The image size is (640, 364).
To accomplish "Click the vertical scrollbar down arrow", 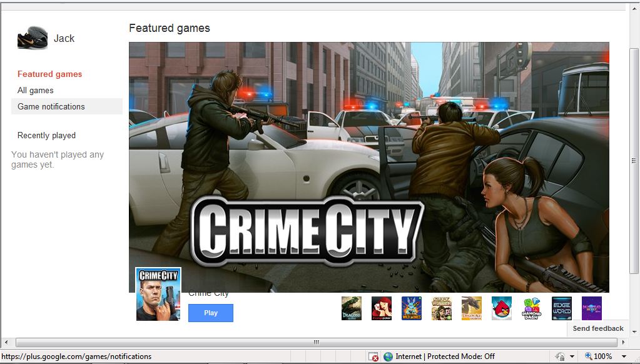I will pyautogui.click(x=634, y=332).
